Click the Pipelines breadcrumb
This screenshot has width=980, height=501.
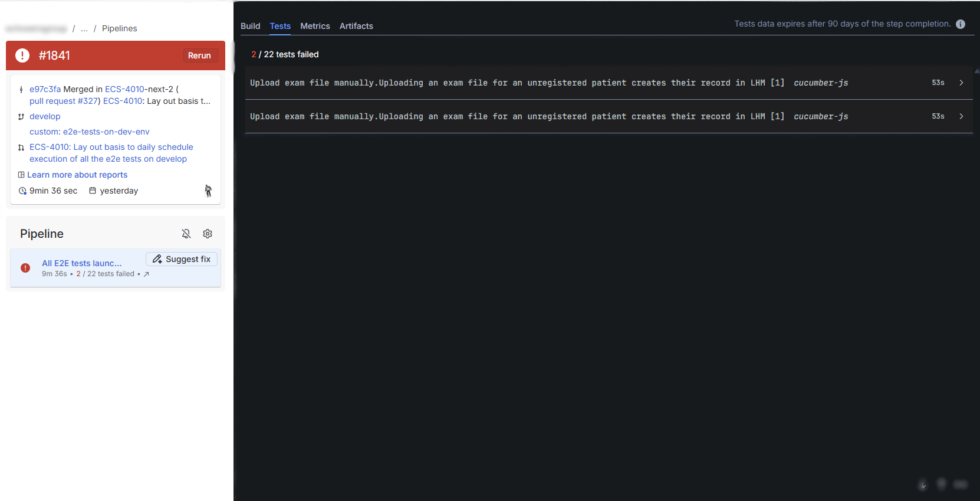(119, 28)
